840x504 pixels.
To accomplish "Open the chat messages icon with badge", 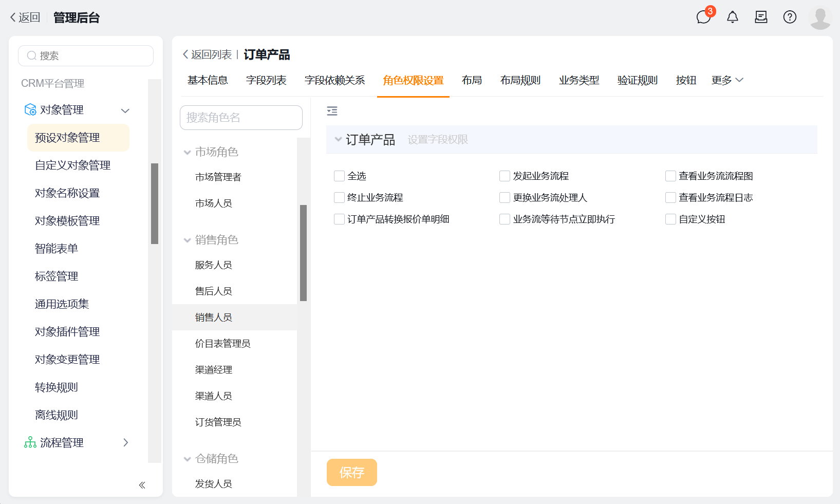I will 703,17.
